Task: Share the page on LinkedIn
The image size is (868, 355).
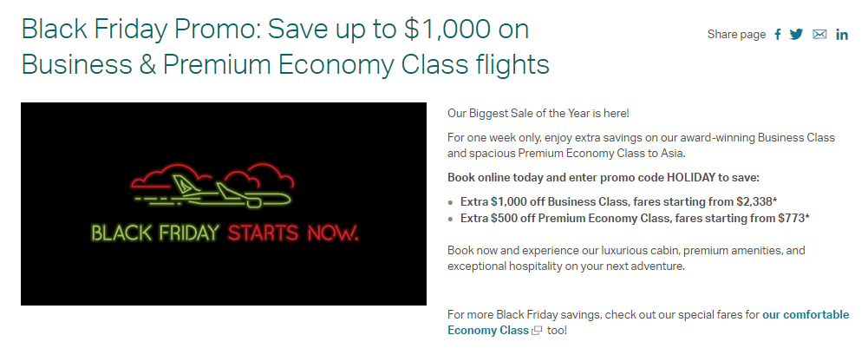Action: pyautogui.click(x=842, y=35)
